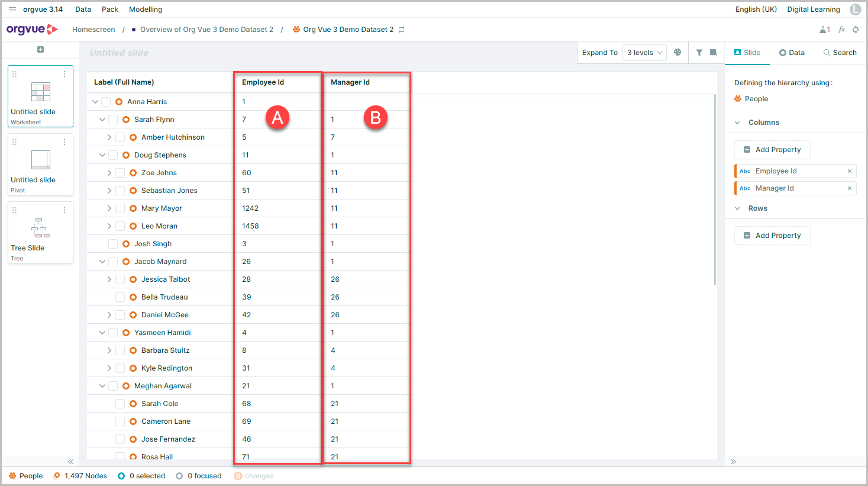
Task: Collapse the Jacob Maynard node
Action: [102, 262]
